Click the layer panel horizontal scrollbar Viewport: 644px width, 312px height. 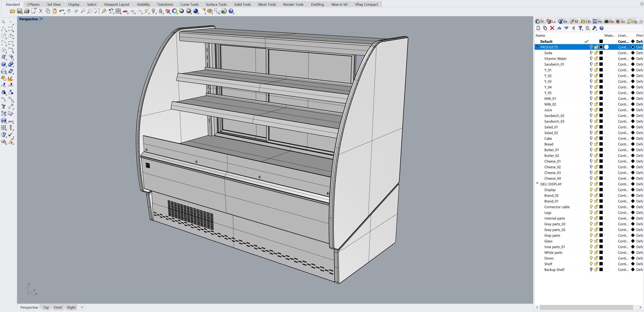click(586, 307)
